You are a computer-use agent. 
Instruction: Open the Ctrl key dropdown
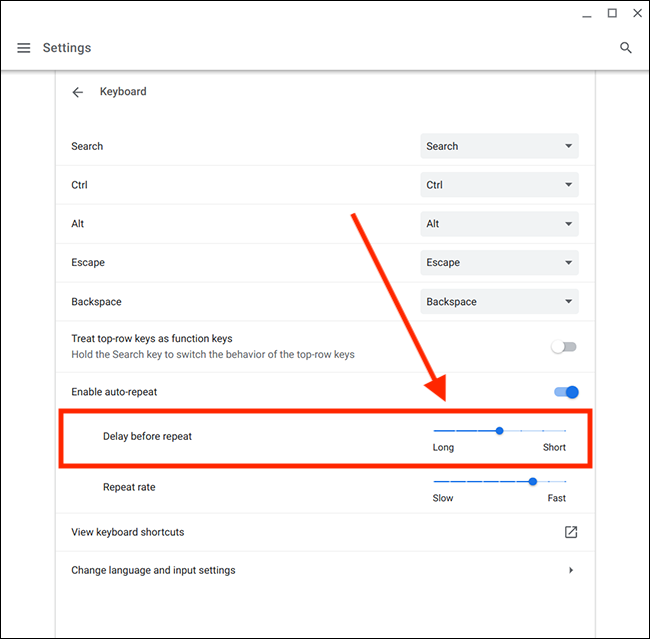pyautogui.click(x=499, y=185)
